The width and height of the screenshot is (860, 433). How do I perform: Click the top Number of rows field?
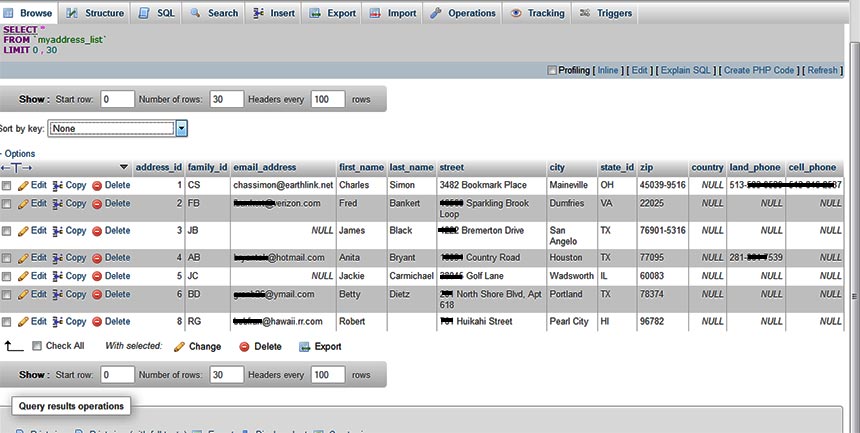point(227,99)
